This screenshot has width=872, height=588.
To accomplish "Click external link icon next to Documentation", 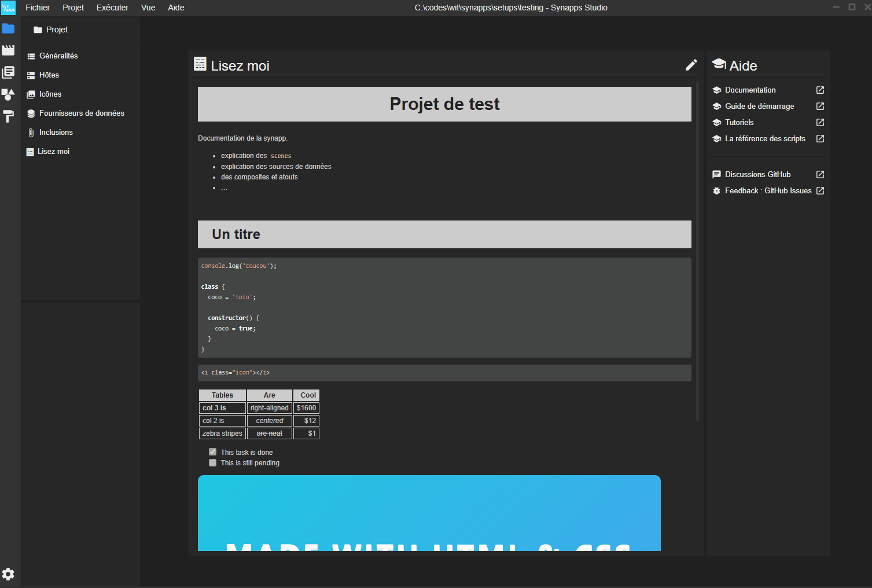I will point(820,90).
